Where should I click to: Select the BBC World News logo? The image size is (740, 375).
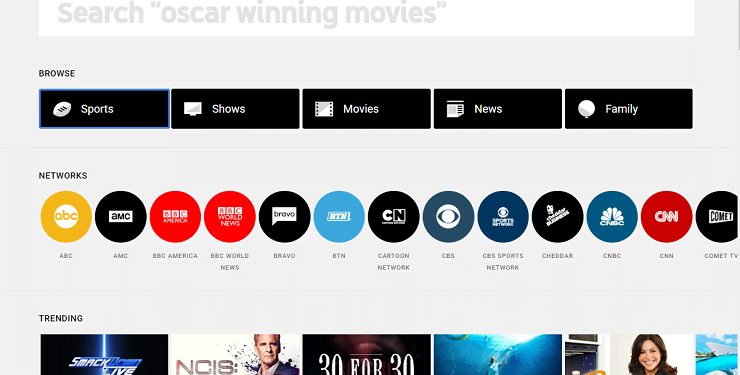coord(230,217)
